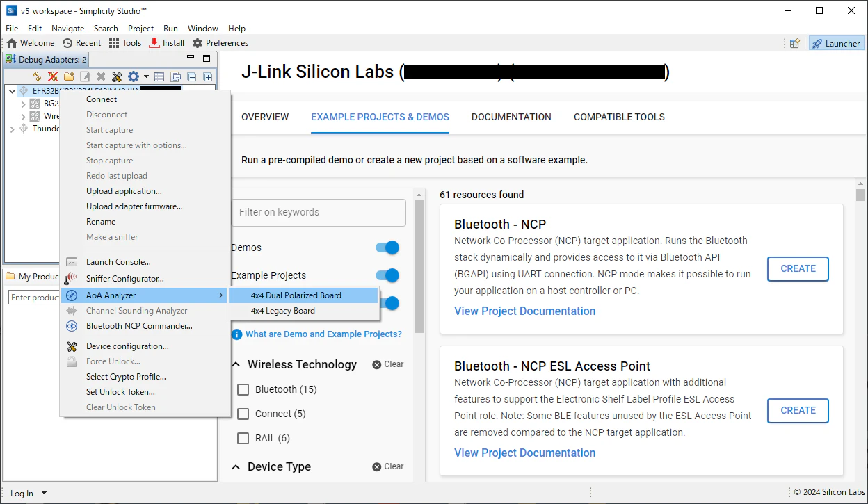The height and width of the screenshot is (504, 868).
Task: Click the stacked windows icon in Debug Adapters toolbar
Action: click(176, 76)
